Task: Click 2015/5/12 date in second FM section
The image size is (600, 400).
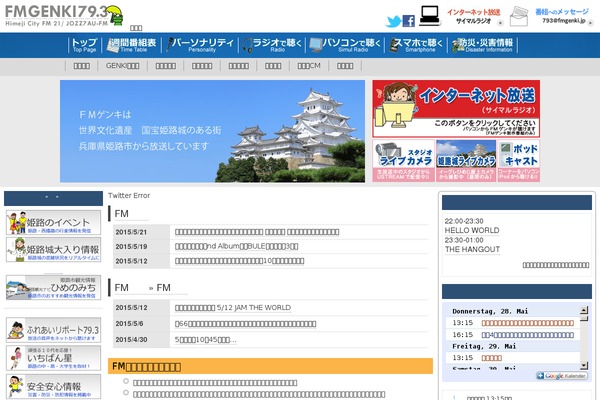Action: point(131,308)
